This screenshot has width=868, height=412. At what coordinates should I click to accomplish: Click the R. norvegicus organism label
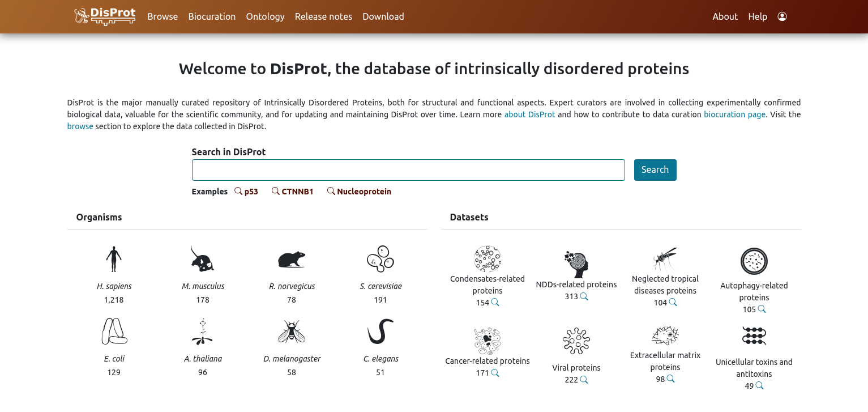pos(292,286)
